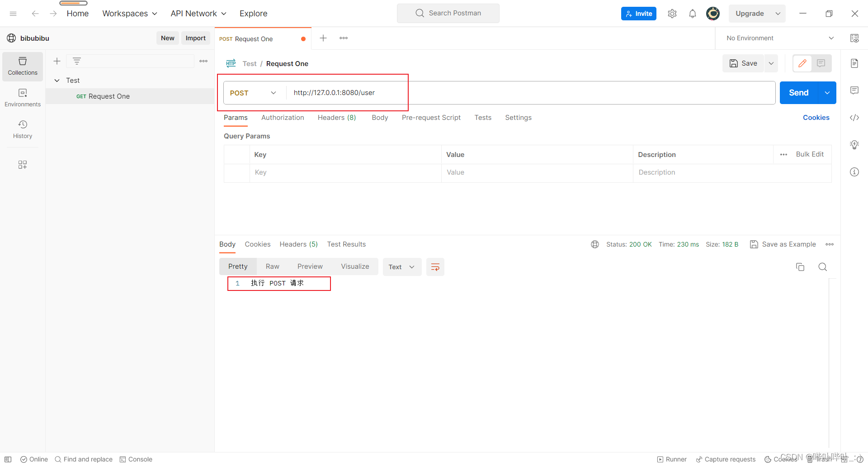The width and height of the screenshot is (868, 466).
Task: Click the collection filter icon
Action: tap(77, 61)
